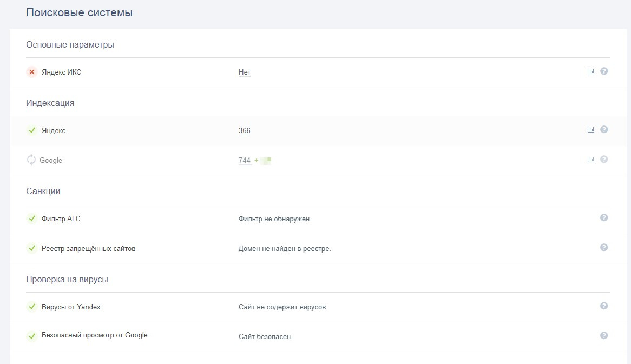631x364 pixels.
Task: Click the Google refresh status icon
Action: 31,160
